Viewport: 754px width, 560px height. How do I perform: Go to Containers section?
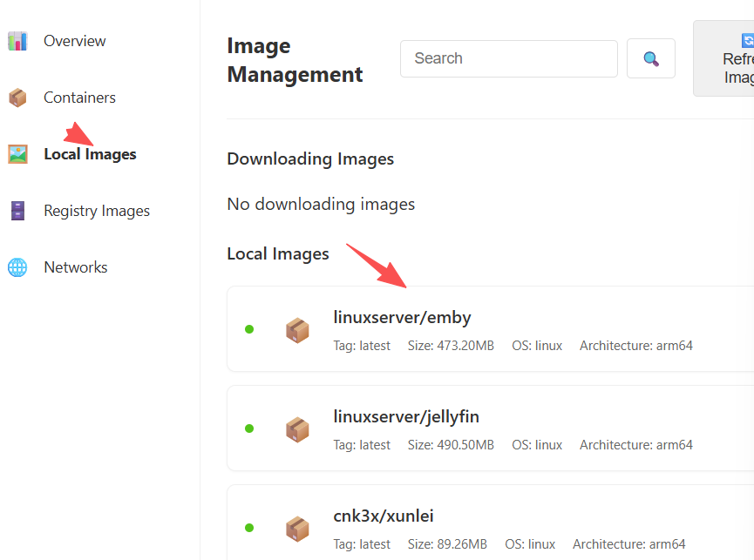click(79, 98)
